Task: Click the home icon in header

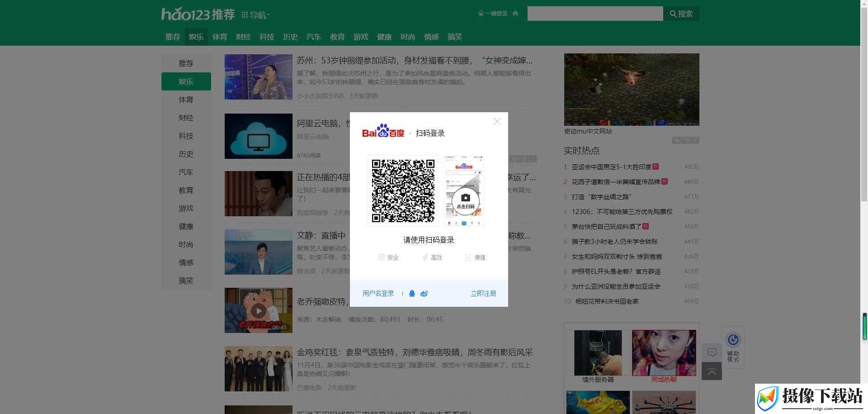Action: 515,14
